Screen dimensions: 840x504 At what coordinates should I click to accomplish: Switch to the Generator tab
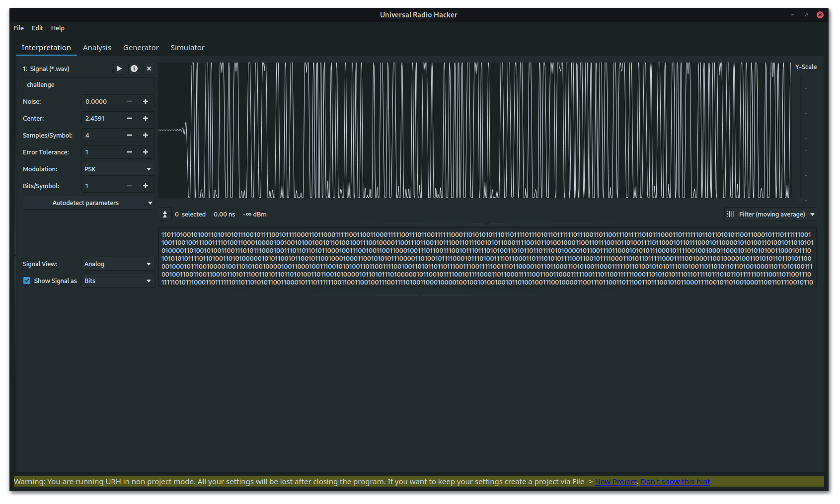click(x=141, y=48)
